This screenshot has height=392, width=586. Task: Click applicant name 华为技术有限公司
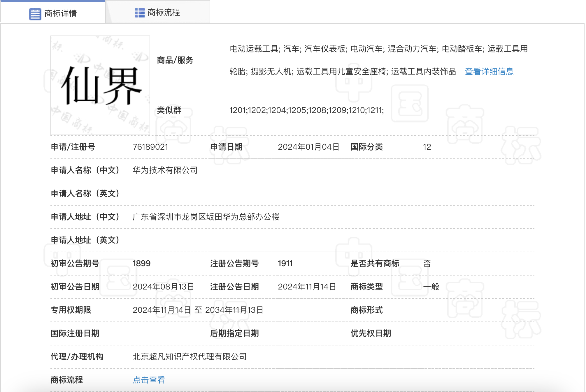click(165, 170)
